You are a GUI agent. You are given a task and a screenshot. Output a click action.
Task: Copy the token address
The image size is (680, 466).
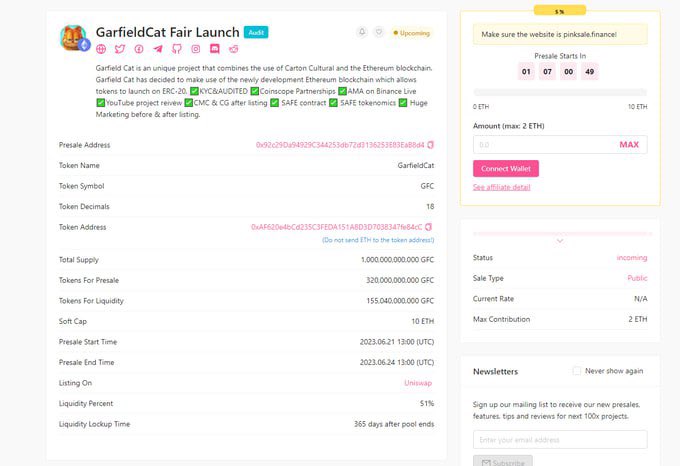point(428,227)
